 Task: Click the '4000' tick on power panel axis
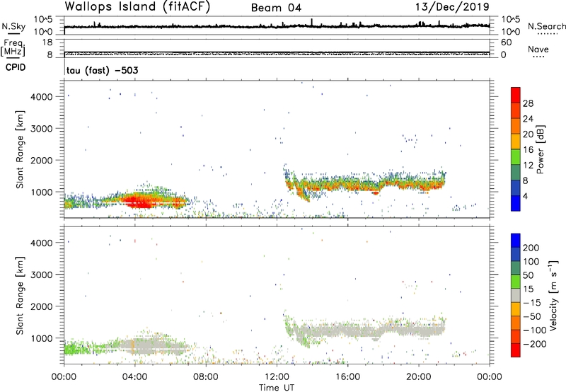tap(42, 97)
